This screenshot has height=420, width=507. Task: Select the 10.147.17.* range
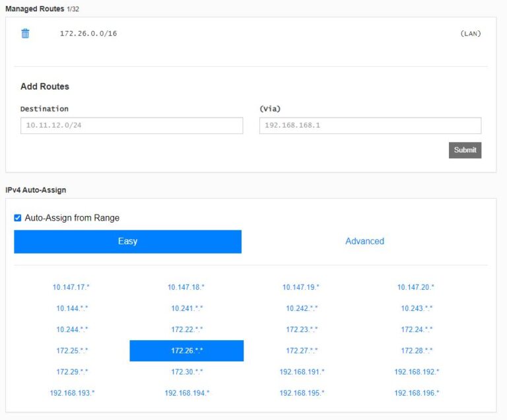tap(71, 287)
